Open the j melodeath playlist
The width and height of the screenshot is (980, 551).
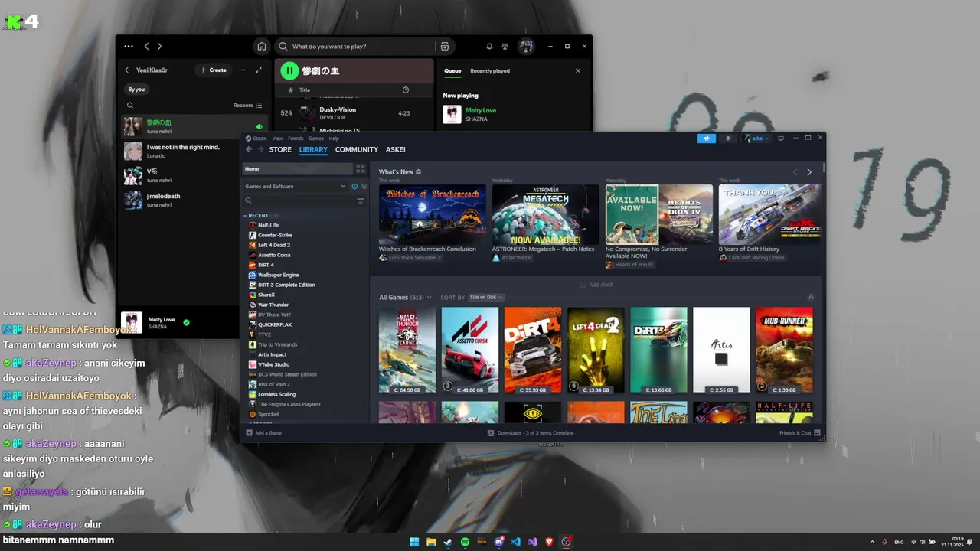(194, 200)
